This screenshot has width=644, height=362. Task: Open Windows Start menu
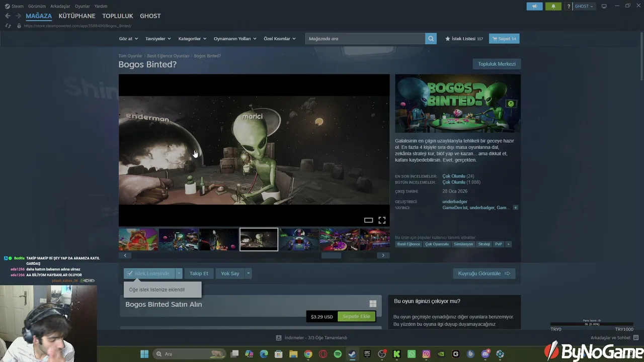[x=144, y=354]
